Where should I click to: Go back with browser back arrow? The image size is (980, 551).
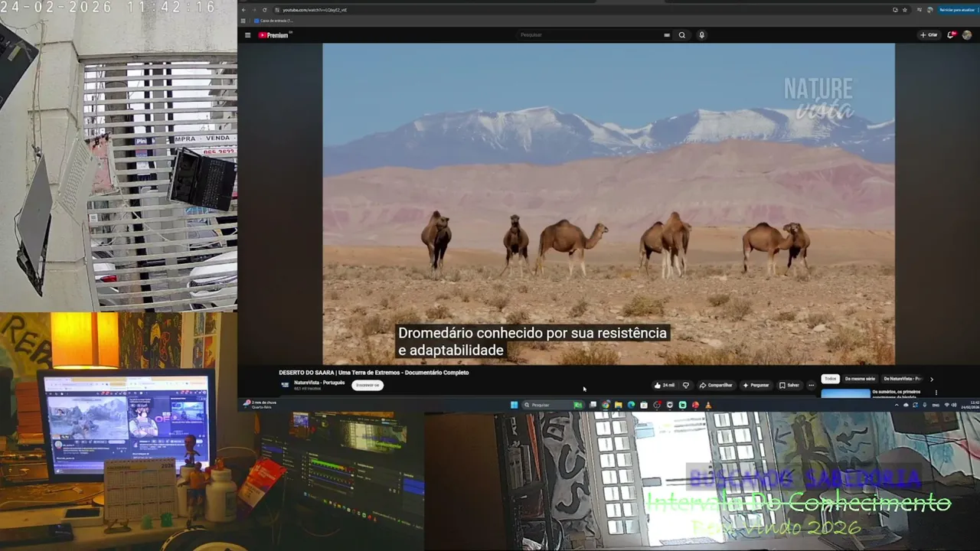click(243, 10)
